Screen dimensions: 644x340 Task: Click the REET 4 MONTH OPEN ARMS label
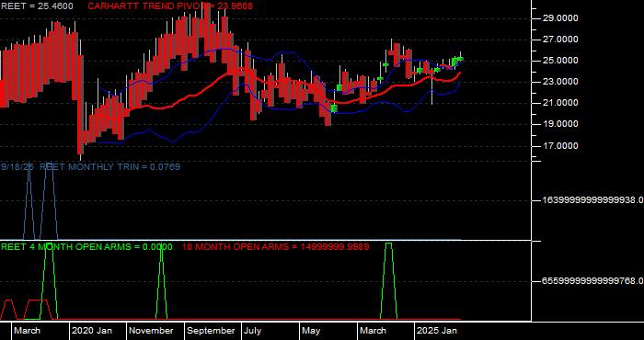[x=86, y=247]
